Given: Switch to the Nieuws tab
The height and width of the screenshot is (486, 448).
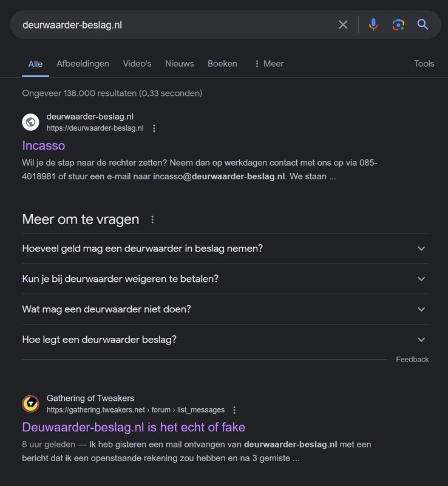Looking at the screenshot, I should click(x=179, y=64).
